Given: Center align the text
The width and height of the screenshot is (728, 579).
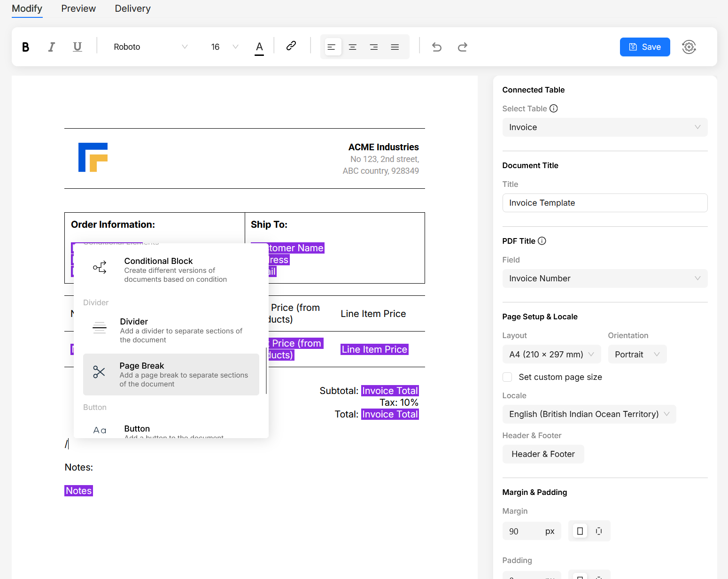Looking at the screenshot, I should (353, 47).
